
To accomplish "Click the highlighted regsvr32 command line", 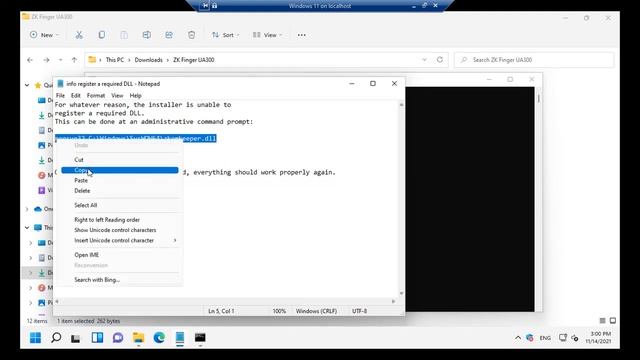I will coord(136,138).
